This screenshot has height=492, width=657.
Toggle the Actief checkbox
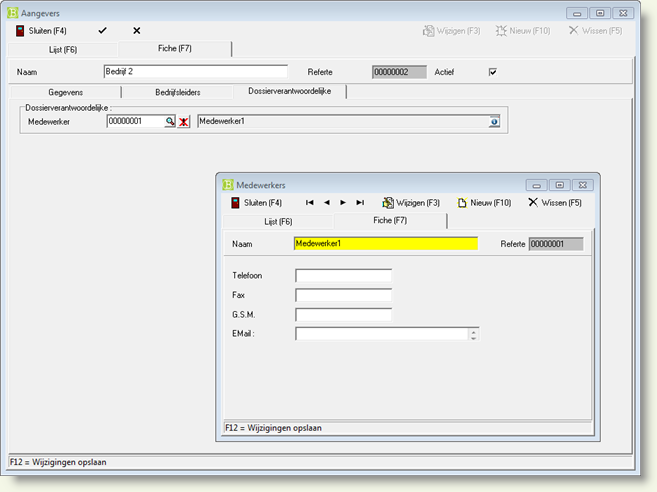(x=493, y=72)
